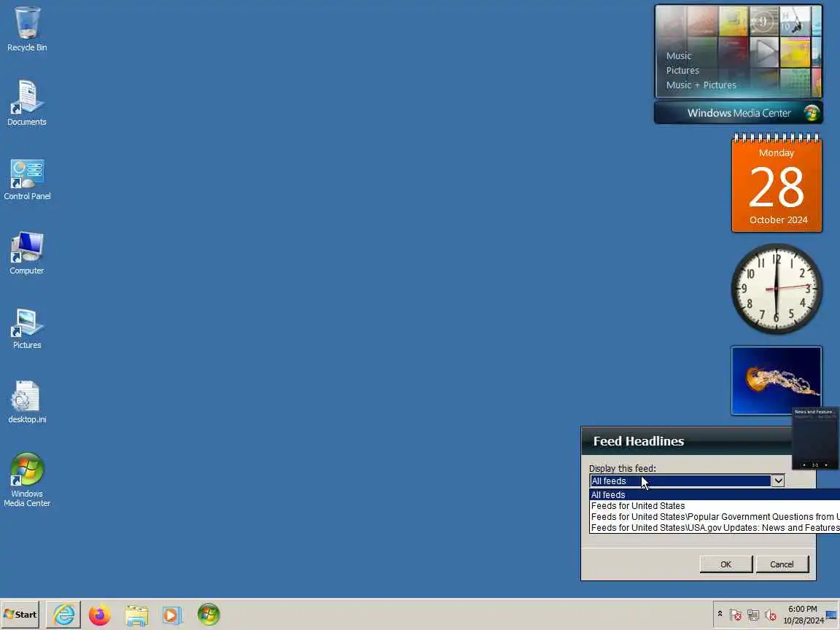
Task: Click the muted volume tray icon
Action: click(770, 615)
